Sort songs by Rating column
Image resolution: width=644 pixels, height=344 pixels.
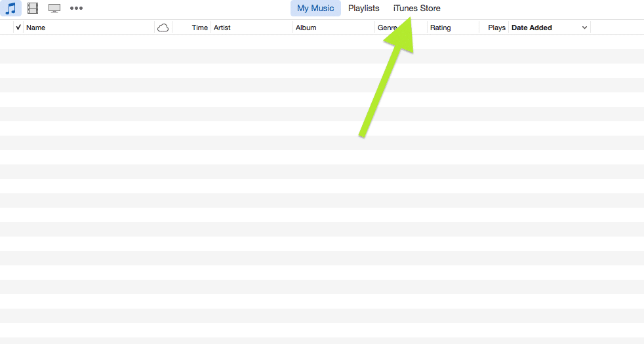click(453, 28)
